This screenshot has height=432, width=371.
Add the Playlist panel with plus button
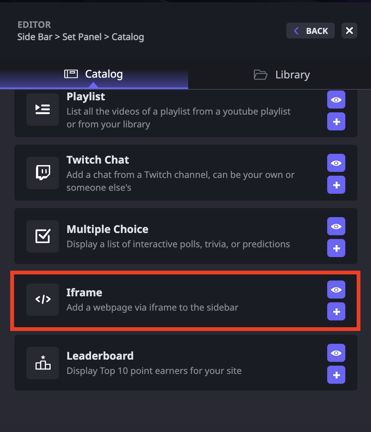336,122
